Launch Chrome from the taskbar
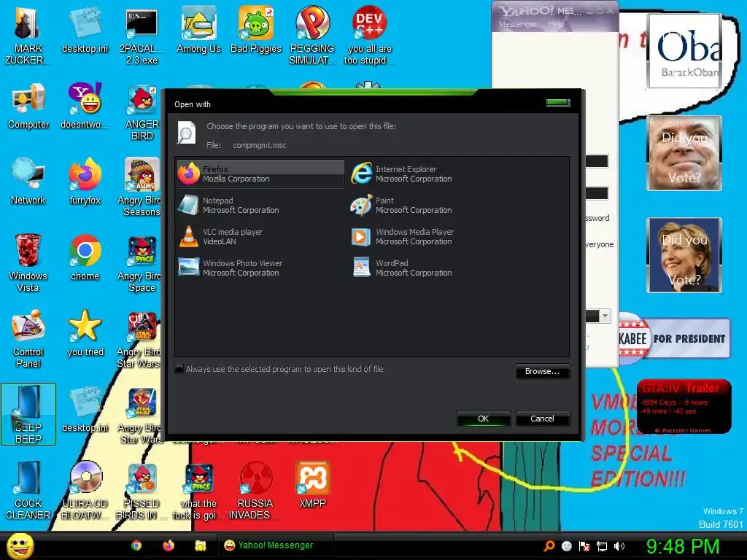 click(x=136, y=545)
